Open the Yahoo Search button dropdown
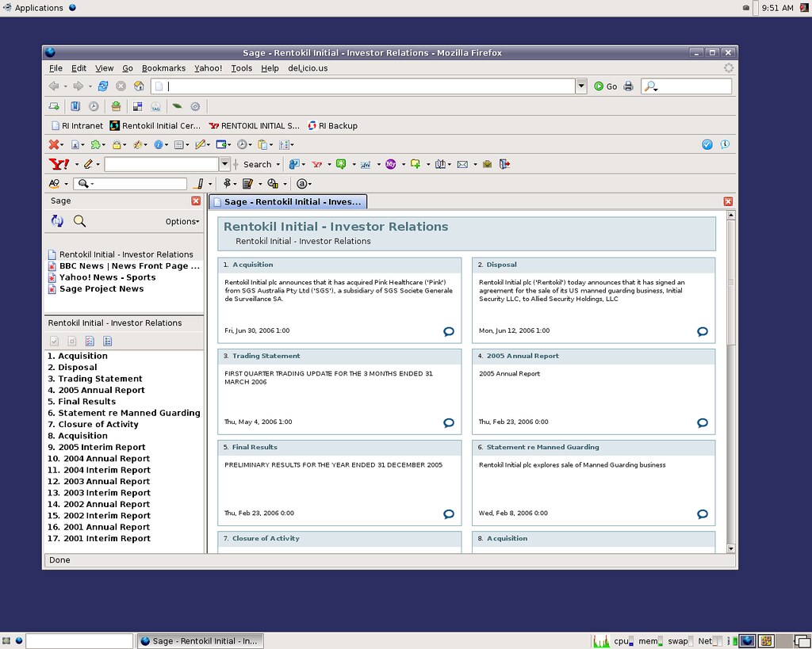The image size is (812, 649). (278, 165)
